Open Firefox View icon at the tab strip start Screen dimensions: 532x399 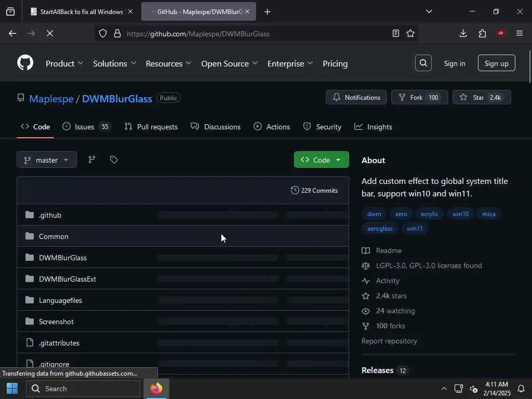click(10, 12)
